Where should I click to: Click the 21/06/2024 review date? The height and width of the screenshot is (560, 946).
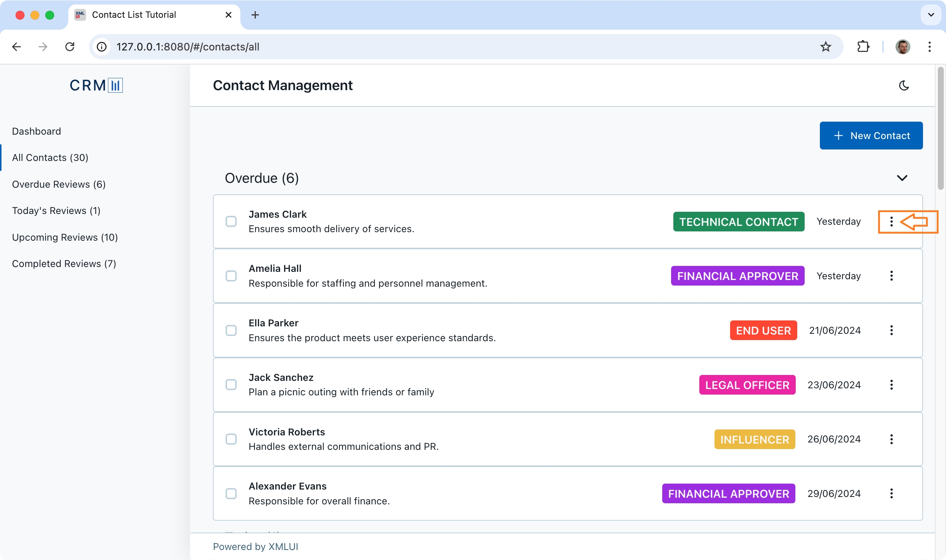pyautogui.click(x=835, y=330)
